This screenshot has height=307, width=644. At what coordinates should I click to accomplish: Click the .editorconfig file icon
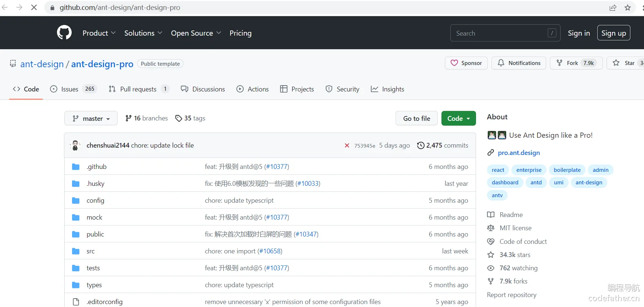(76, 302)
